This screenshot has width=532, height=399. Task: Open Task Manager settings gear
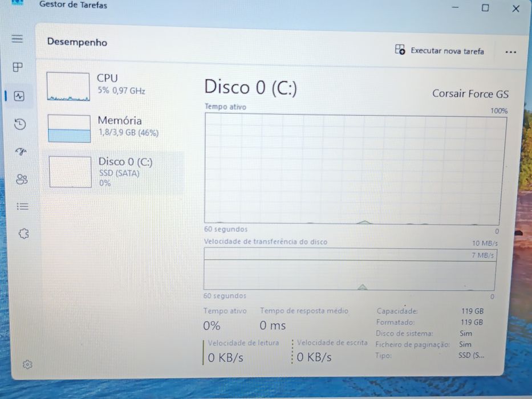pyautogui.click(x=27, y=364)
